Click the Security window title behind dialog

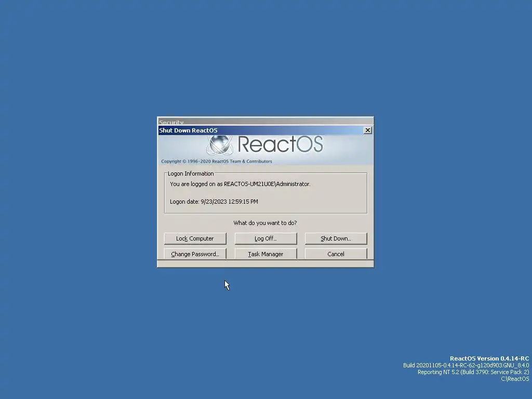171,123
